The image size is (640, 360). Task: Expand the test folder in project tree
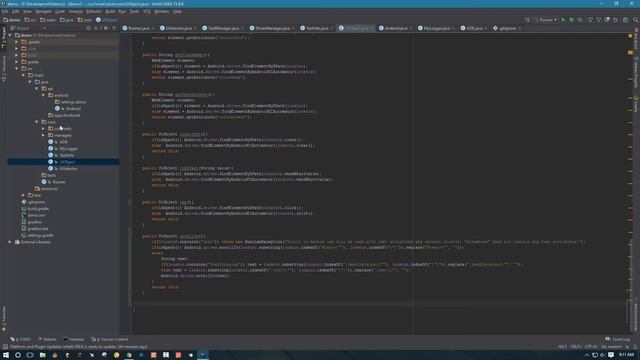click(x=23, y=195)
